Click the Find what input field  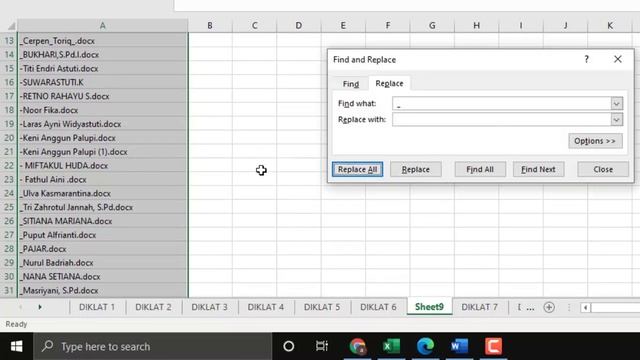(502, 104)
